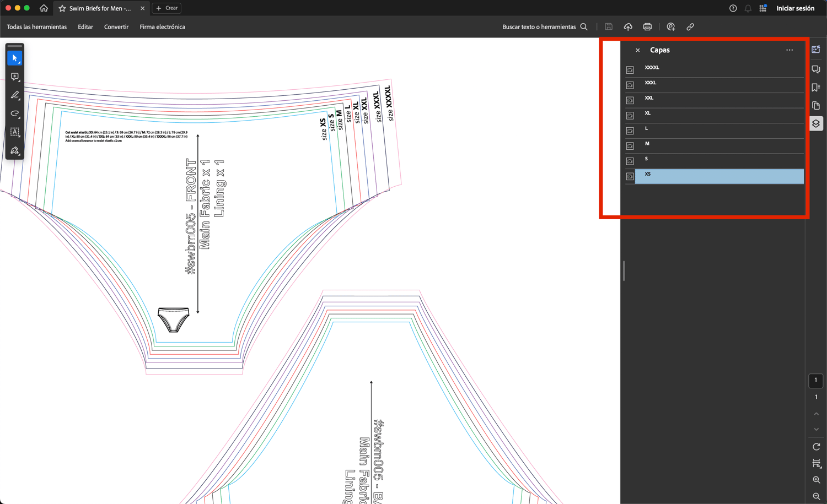This screenshot has height=504, width=827.
Task: Click the Crear button
Action: click(167, 8)
